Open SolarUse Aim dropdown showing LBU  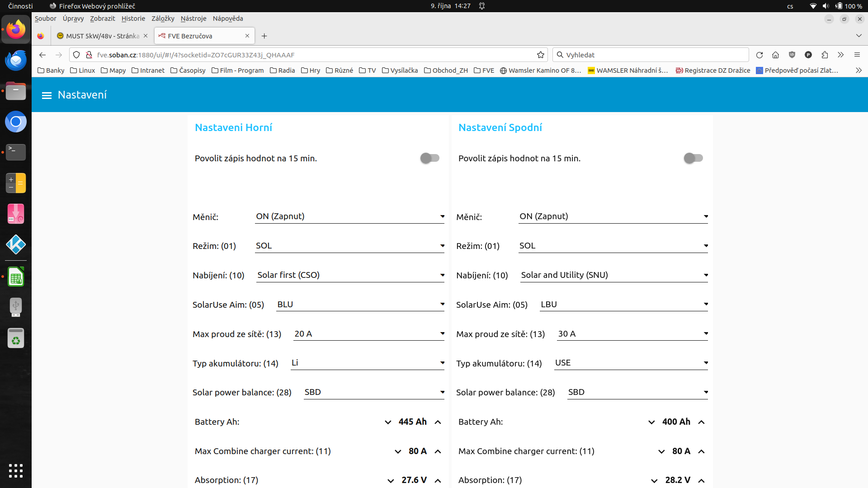coord(623,305)
